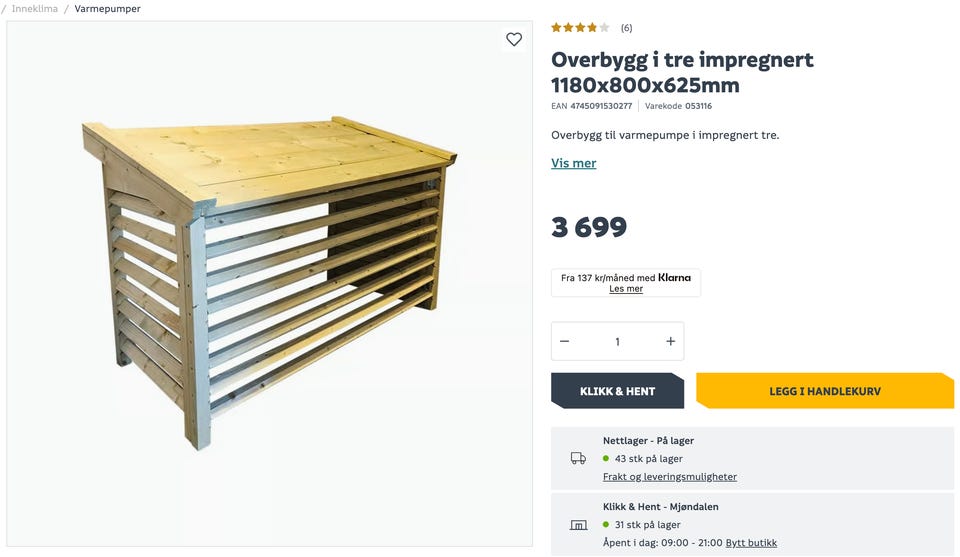
Task: Decrease quantity with the minus button
Action: 564,341
